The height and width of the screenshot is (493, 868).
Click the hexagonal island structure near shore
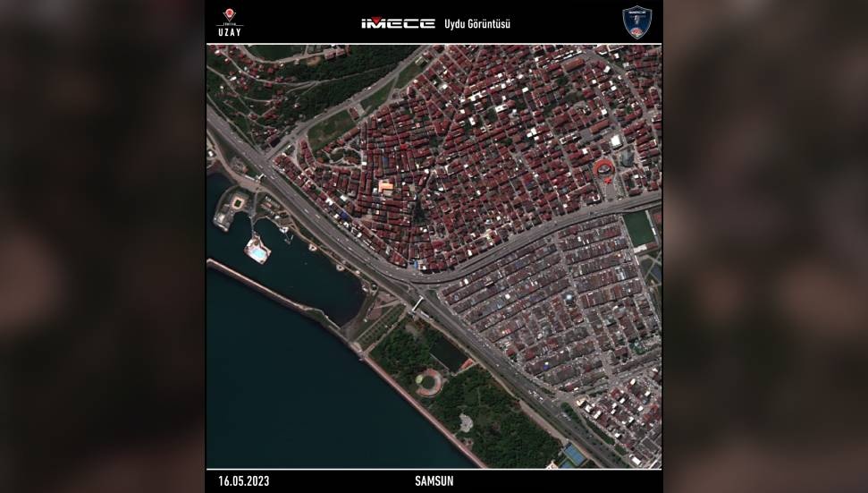pos(235,205)
